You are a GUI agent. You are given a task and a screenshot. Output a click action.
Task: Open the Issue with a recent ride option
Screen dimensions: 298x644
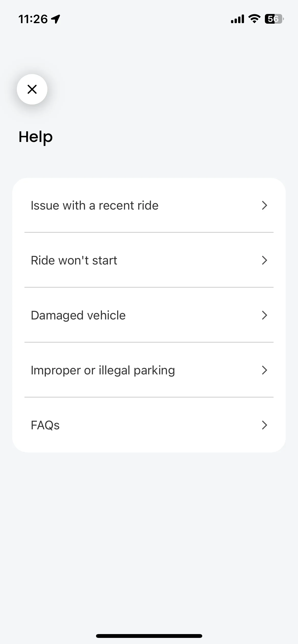(149, 205)
